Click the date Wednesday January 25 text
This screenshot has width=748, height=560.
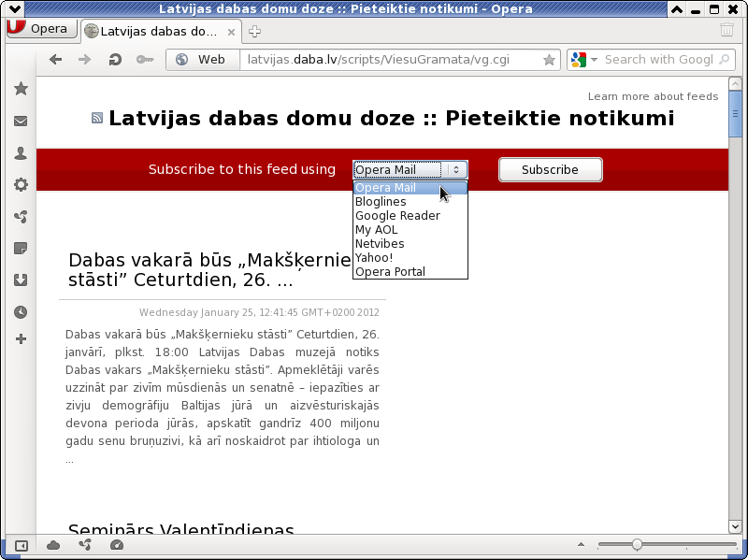click(259, 312)
